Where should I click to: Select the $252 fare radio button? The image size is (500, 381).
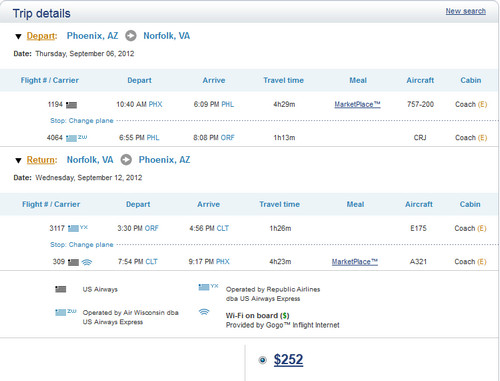[x=263, y=360]
